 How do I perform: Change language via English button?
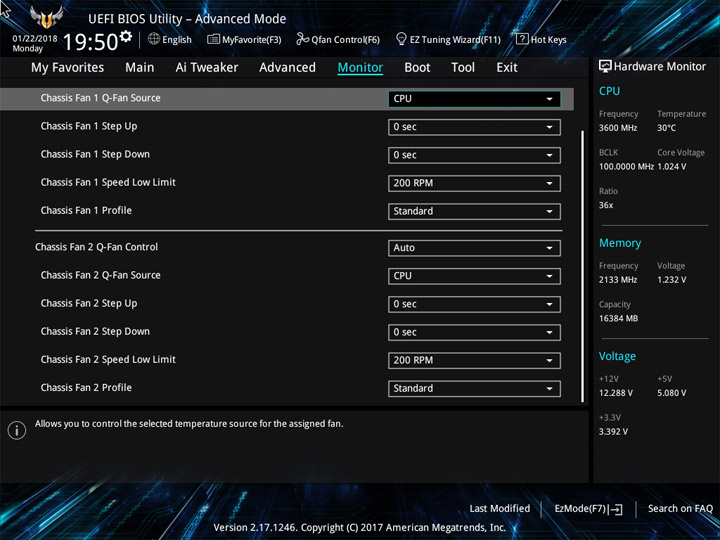(170, 39)
